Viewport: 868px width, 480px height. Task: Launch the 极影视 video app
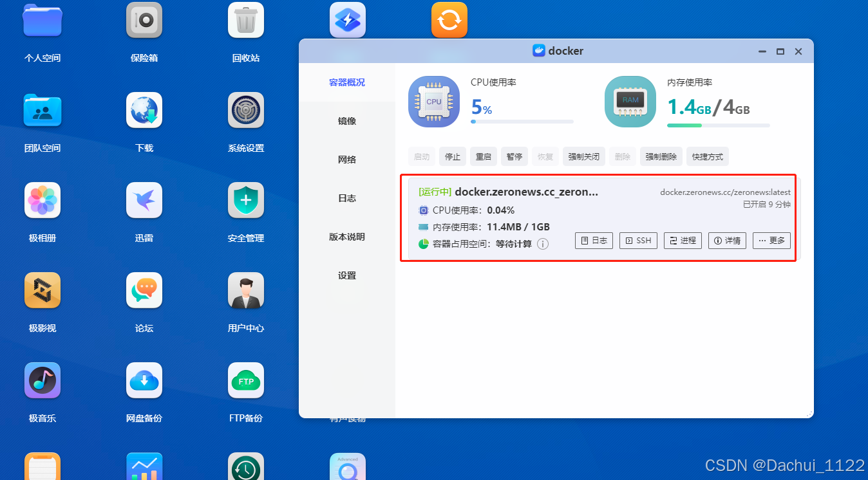42,290
